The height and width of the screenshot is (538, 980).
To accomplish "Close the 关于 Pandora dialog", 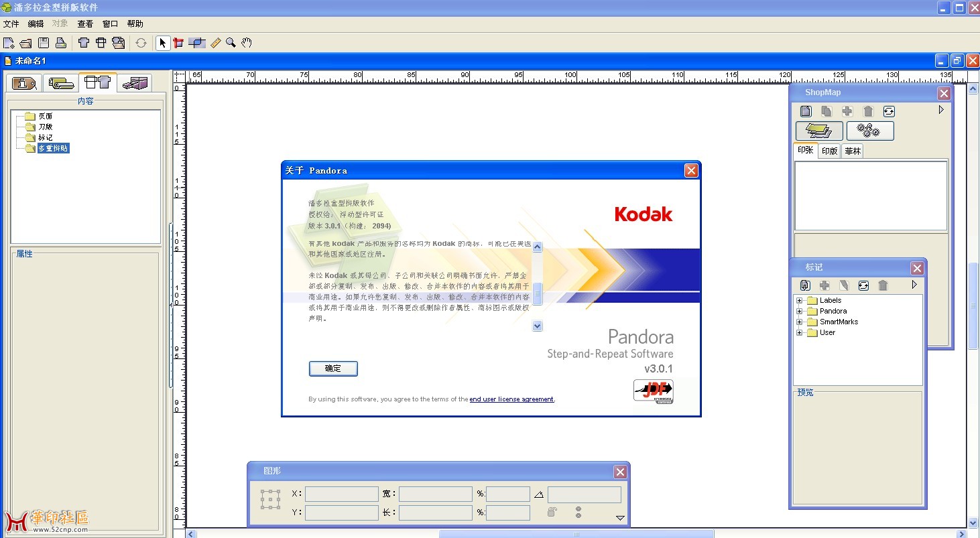I will 691,171.
